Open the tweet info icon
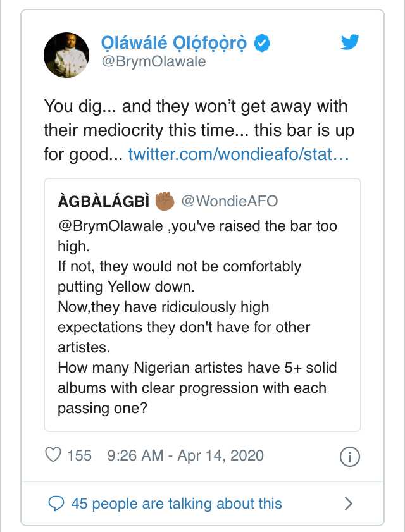The height and width of the screenshot is (532, 405). point(350,455)
